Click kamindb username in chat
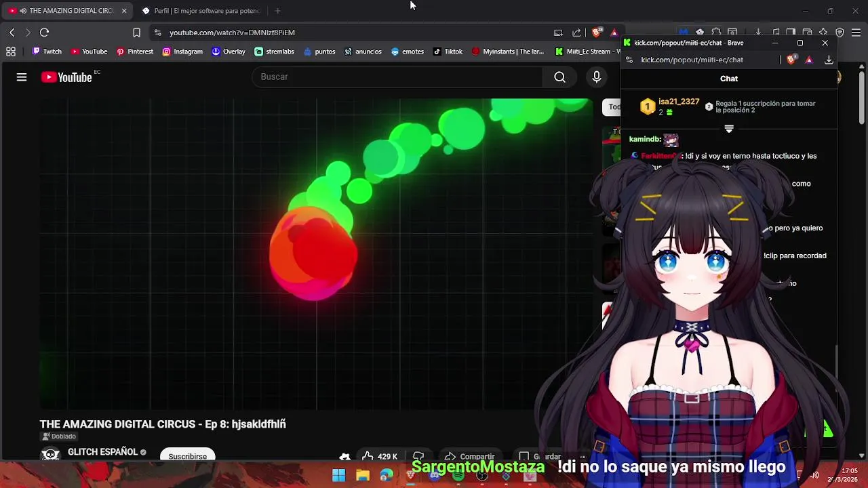 click(644, 139)
